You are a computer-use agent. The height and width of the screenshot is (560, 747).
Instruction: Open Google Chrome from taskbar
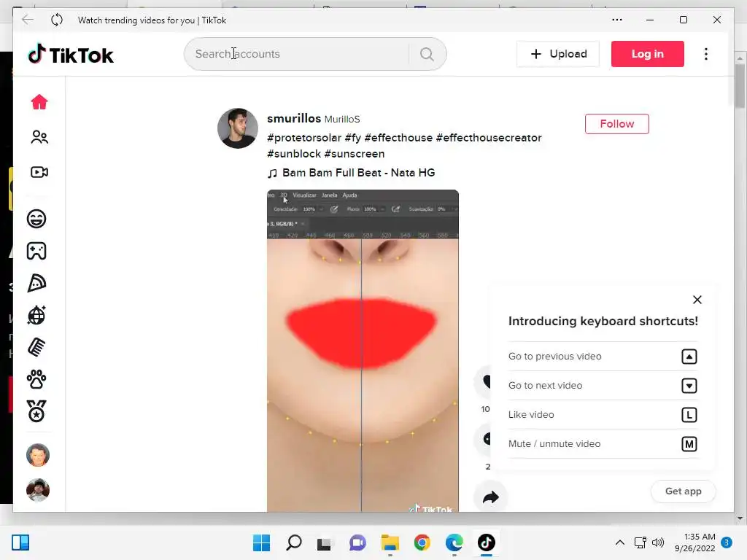click(422, 542)
